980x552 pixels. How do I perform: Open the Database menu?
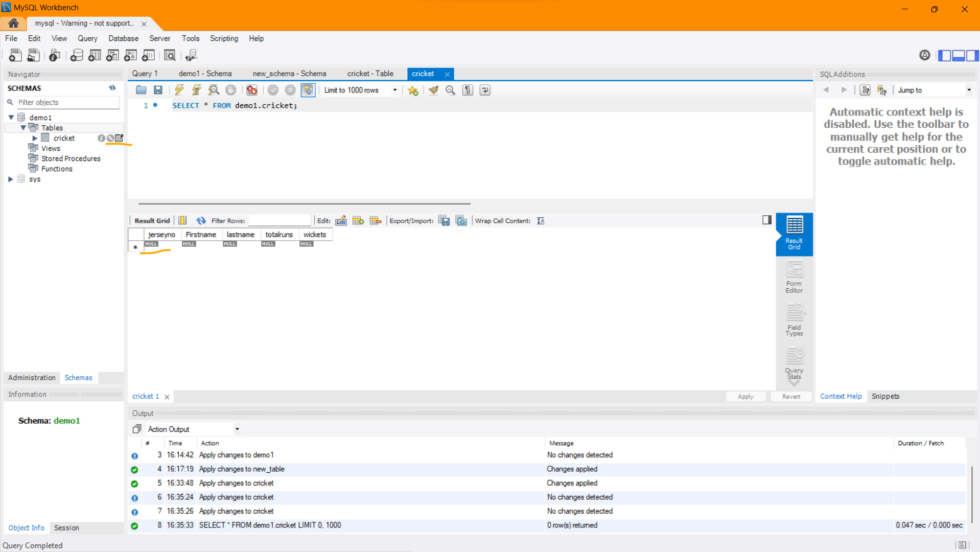(123, 38)
